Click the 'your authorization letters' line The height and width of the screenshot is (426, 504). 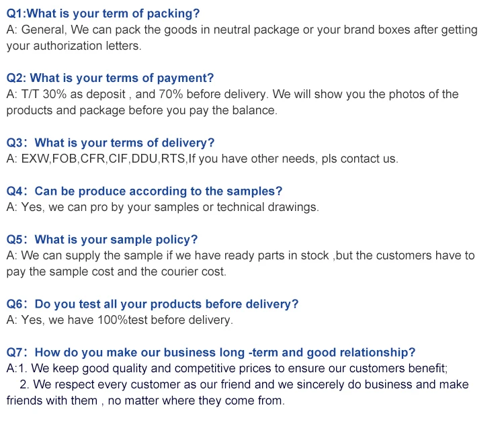[74, 46]
